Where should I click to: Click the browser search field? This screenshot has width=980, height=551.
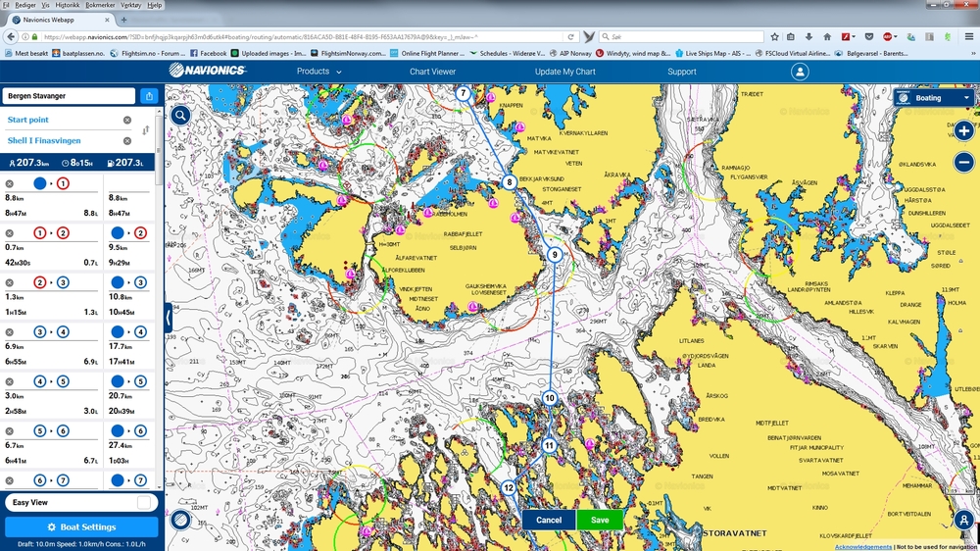pyautogui.click(x=681, y=37)
